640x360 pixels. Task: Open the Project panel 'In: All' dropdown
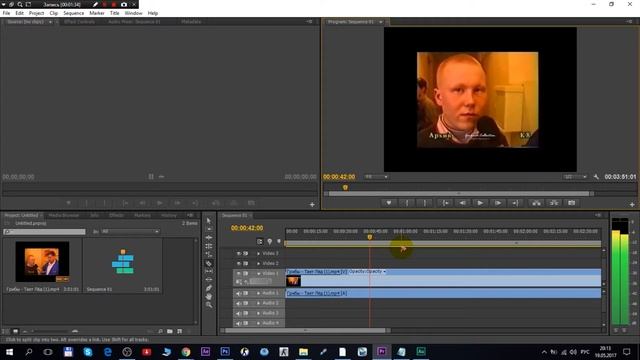(x=130, y=231)
